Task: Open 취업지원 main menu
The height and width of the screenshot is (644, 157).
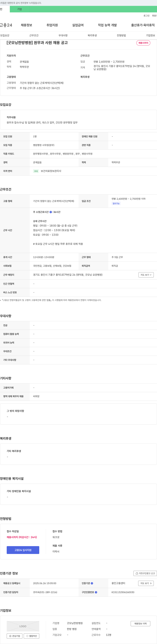Action: point(52,25)
